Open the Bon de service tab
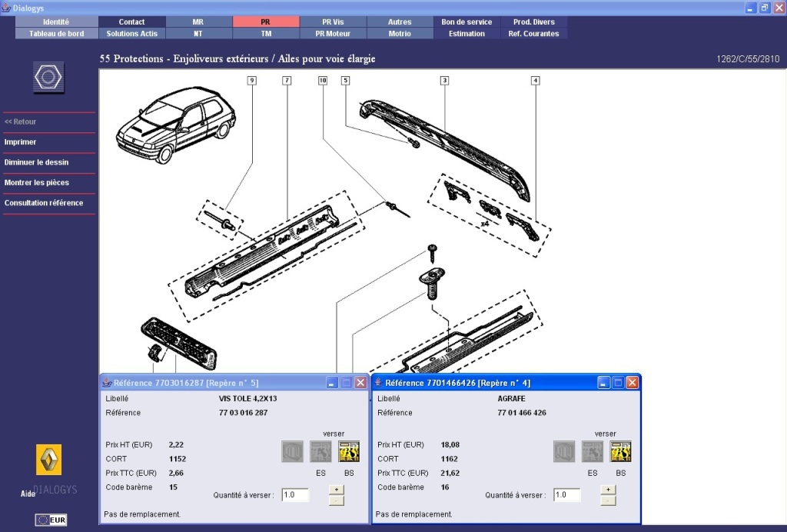The width and height of the screenshot is (787, 532). [x=467, y=22]
